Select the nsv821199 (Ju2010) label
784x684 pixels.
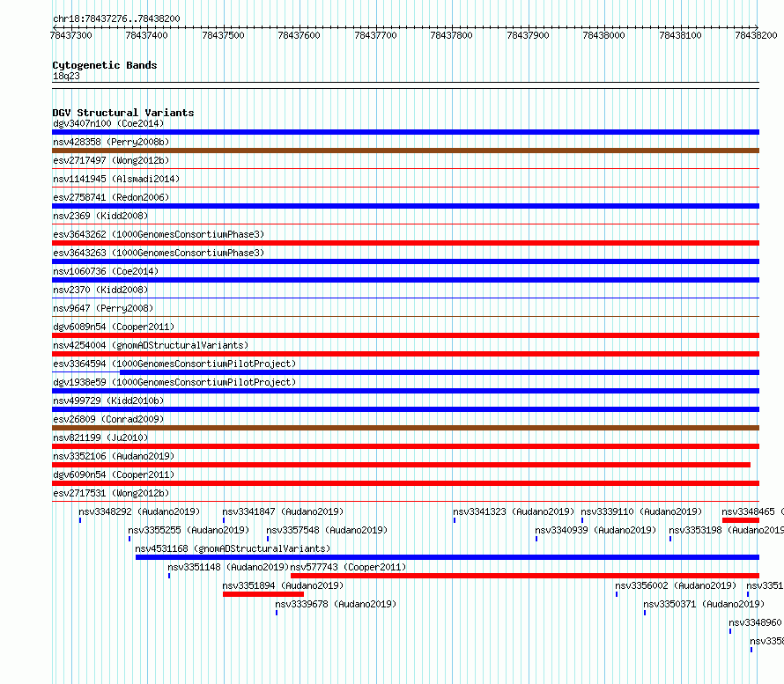(100, 438)
